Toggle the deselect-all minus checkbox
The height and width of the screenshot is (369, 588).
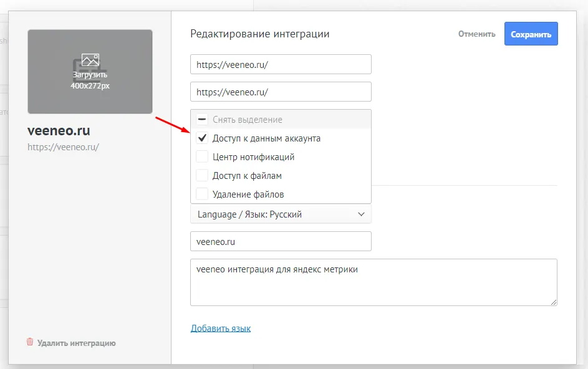click(202, 120)
